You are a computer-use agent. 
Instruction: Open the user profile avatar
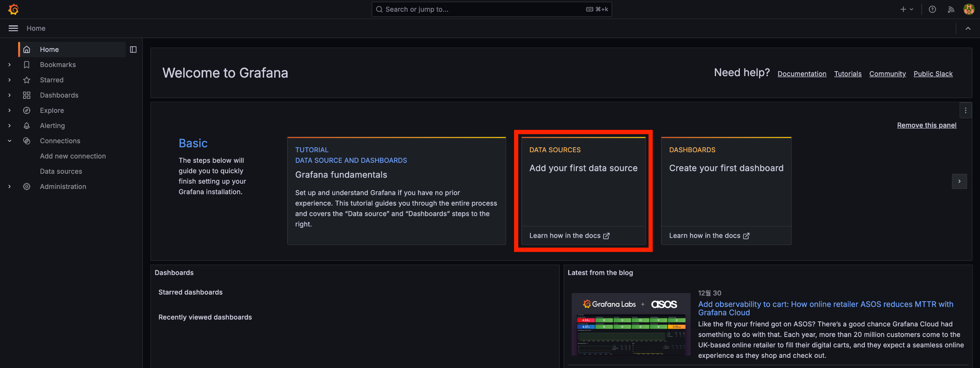tap(969, 9)
